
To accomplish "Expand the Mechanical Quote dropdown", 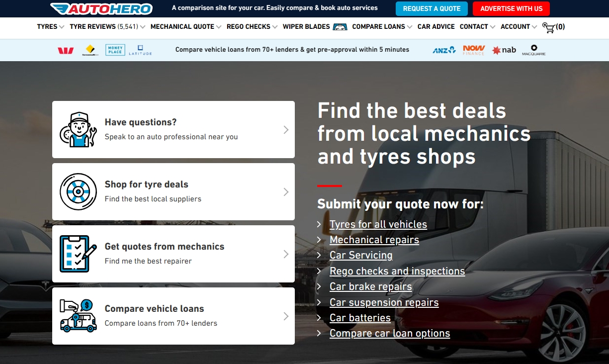I will pyautogui.click(x=185, y=27).
